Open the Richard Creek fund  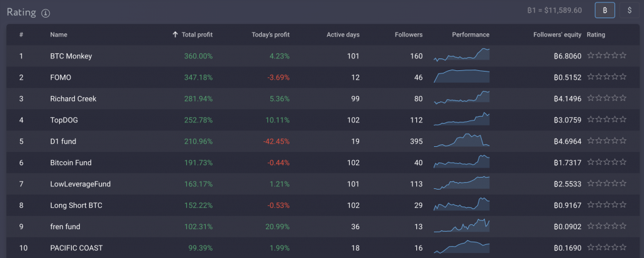pos(73,99)
